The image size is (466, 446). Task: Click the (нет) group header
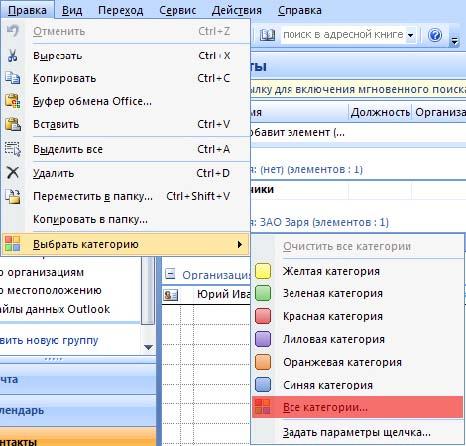click(x=307, y=169)
